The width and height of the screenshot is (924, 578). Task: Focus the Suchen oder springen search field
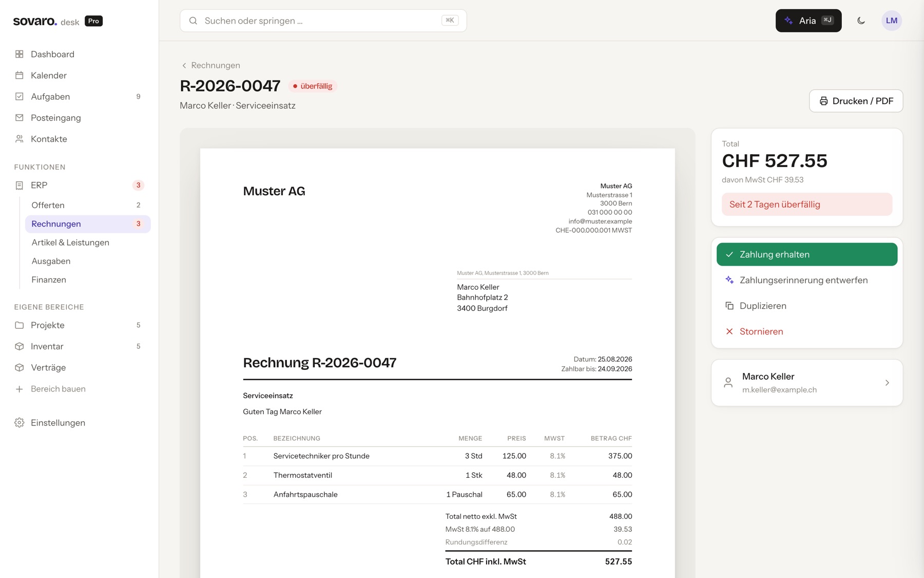(x=323, y=21)
